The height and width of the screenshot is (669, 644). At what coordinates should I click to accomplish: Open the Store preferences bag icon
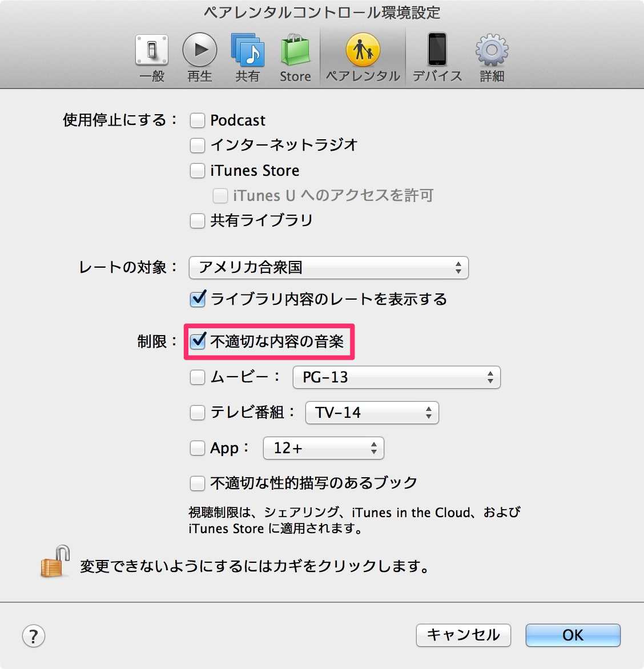coord(295,50)
